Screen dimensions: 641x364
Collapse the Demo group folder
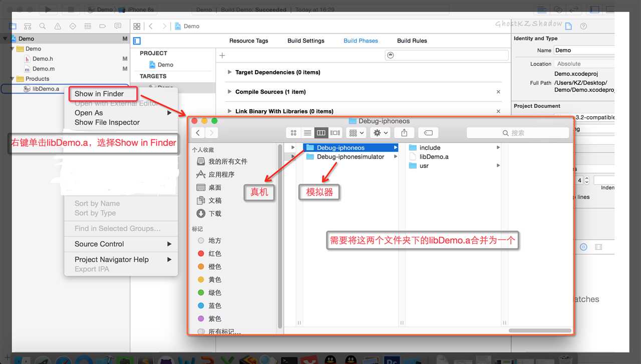coord(13,49)
